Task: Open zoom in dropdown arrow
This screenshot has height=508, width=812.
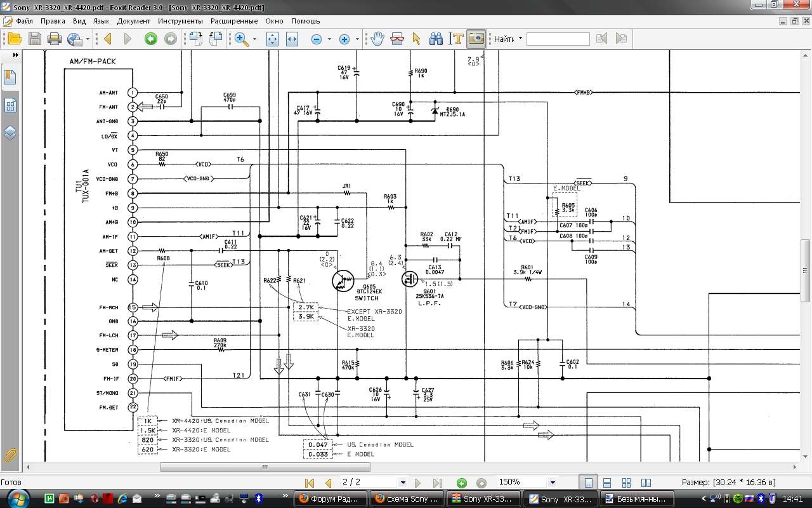Action: 357,39
